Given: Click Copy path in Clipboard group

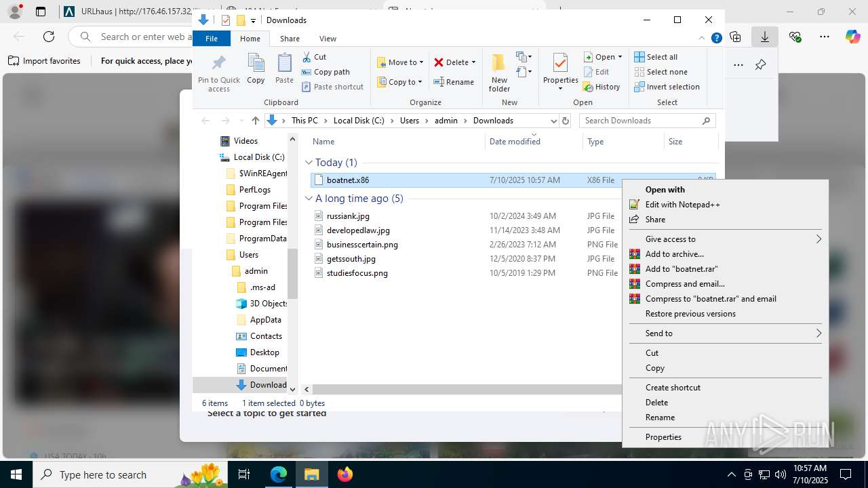Looking at the screenshot, I should click(x=325, y=72).
